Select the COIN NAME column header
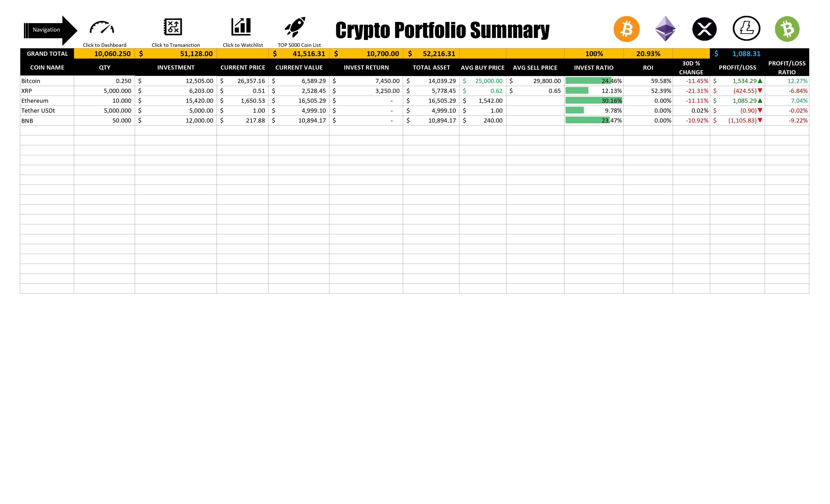The image size is (830, 504). pos(47,67)
